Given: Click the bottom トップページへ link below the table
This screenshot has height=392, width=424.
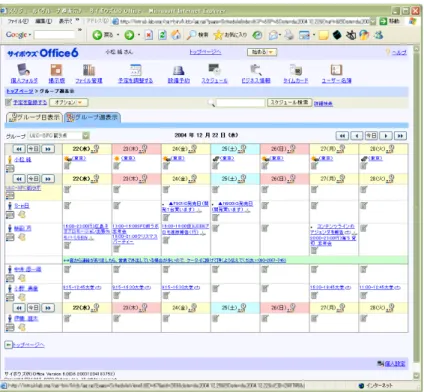Looking at the screenshot, I should click(28, 345).
